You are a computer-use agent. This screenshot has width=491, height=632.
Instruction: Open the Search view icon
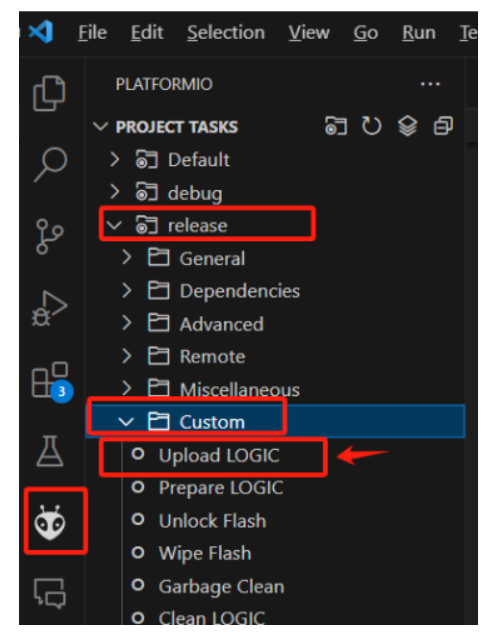coord(50,164)
